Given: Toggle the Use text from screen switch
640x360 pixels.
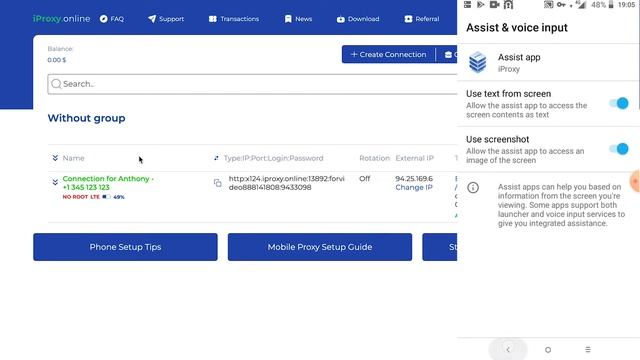Looking at the screenshot, I should 619,103.
